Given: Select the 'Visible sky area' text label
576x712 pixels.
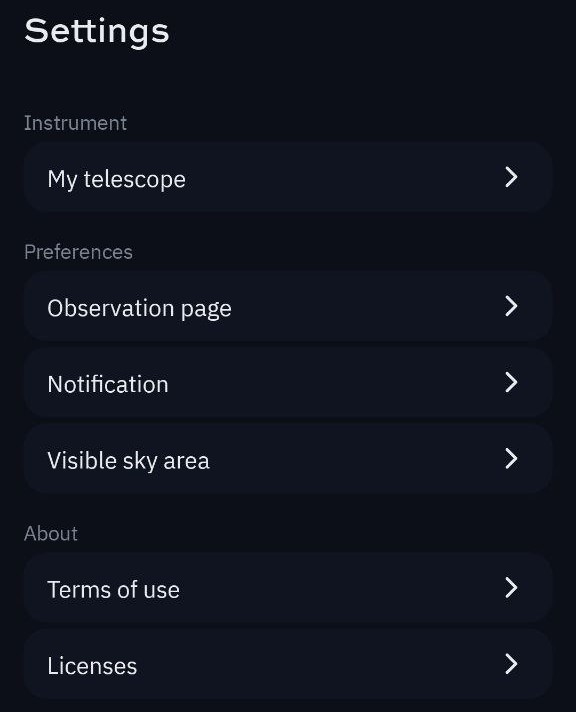Looking at the screenshot, I should (x=129, y=461).
